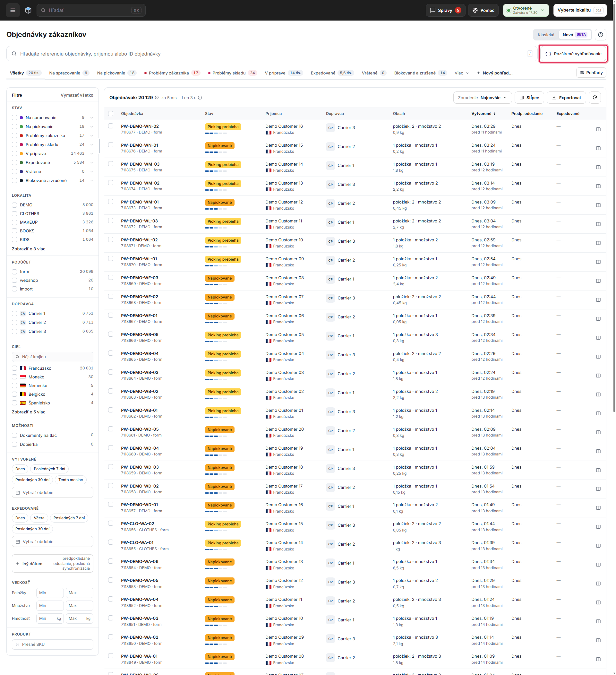Click info icon beside Len 3 r.
Viewport: 616px width, 675px height.
point(200,98)
